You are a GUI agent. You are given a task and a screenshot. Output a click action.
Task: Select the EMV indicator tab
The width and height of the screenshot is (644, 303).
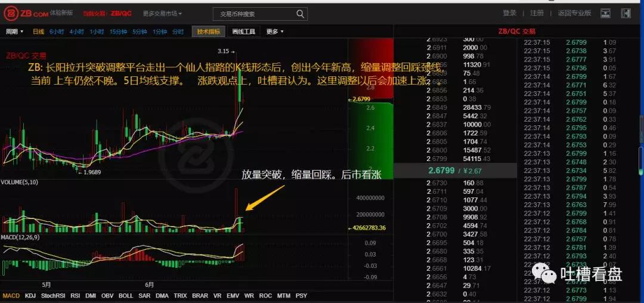(233, 296)
